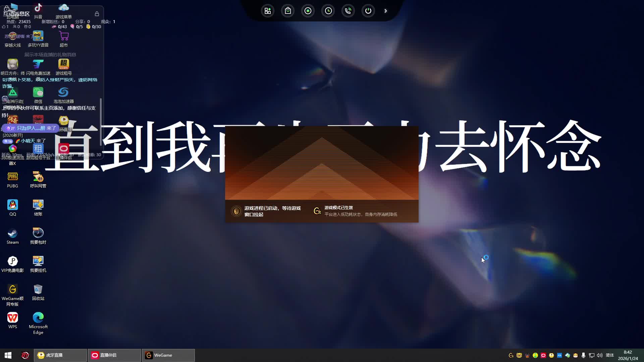
Task: Open the 简体 input method selector
Action: click(x=610, y=355)
